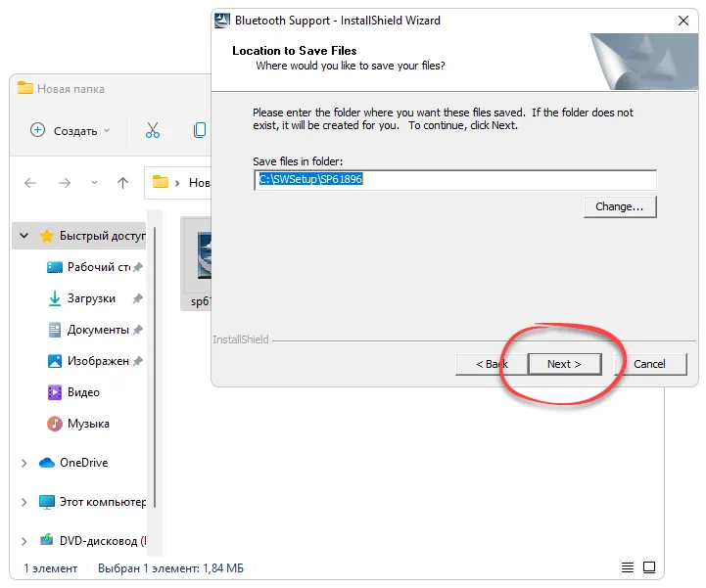Open Документы in the sidebar
The width and height of the screenshot is (706, 588).
89,330
